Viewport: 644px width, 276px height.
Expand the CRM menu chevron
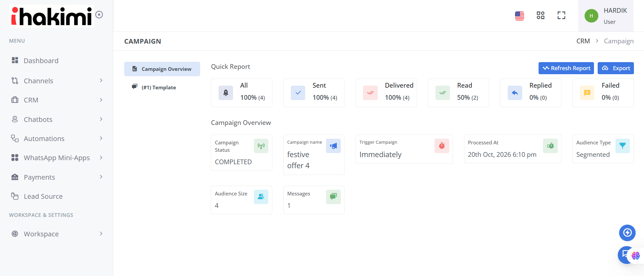click(x=101, y=100)
